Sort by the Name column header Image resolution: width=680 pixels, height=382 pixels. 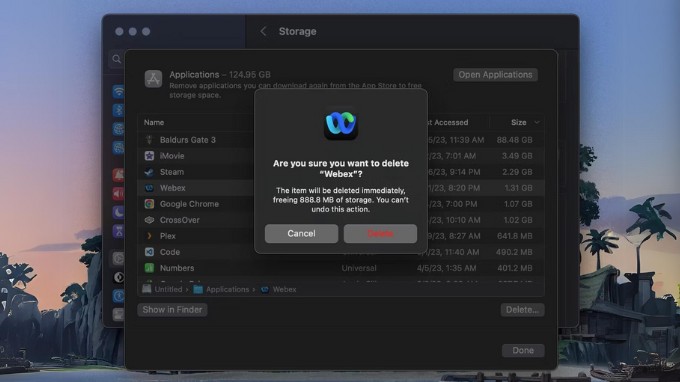[x=154, y=122]
